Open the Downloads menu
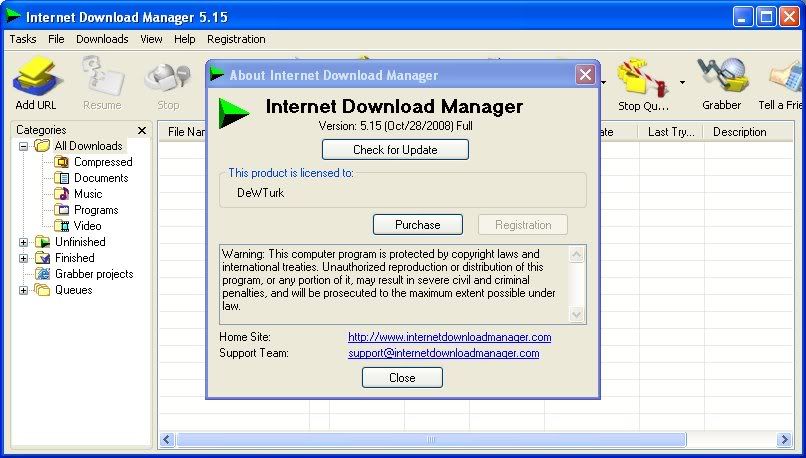Viewport: 806px width, 458px height. click(102, 39)
